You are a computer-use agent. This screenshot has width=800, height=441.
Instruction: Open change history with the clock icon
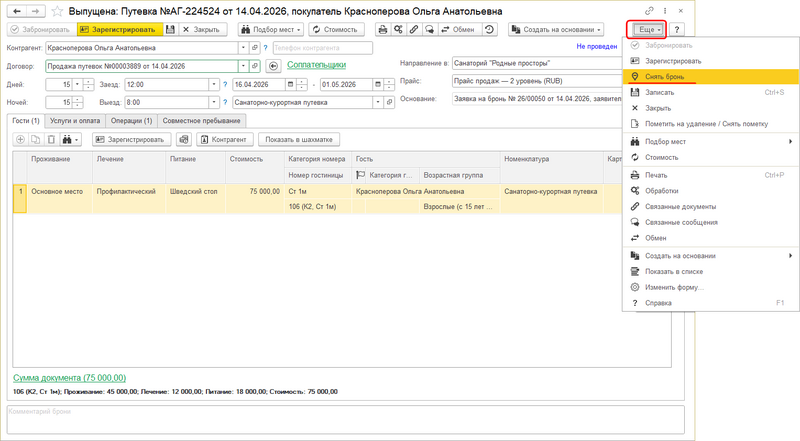[x=488, y=30]
